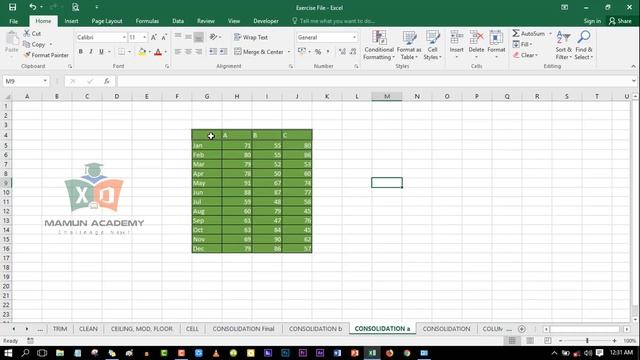Open the Borders dropdown arrow
Image resolution: width=640 pixels, height=360 pixels.
point(129,52)
